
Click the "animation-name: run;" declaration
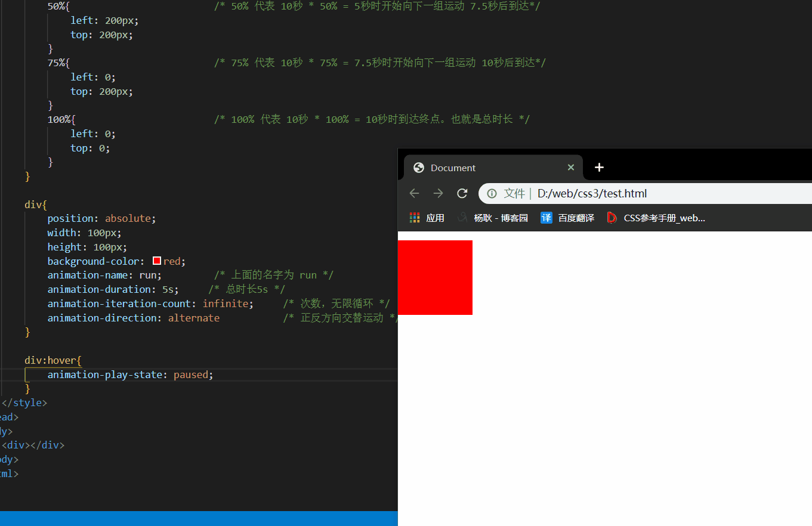click(104, 275)
